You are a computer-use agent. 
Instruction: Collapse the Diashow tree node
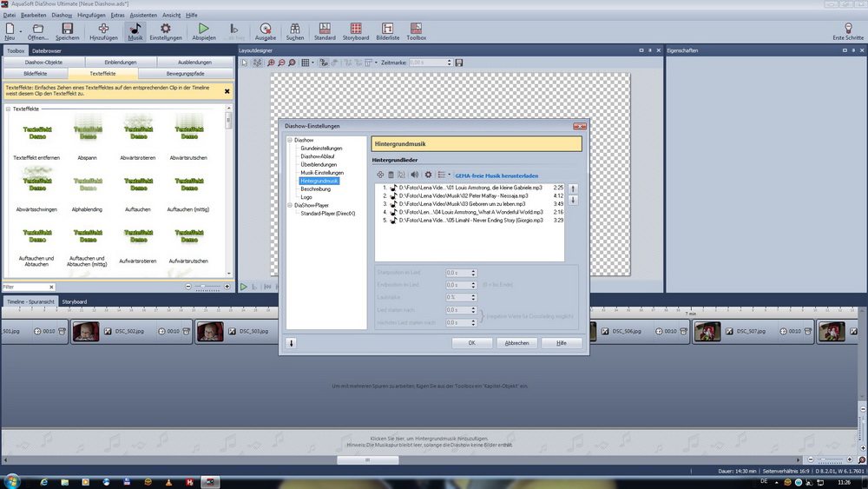tap(290, 140)
